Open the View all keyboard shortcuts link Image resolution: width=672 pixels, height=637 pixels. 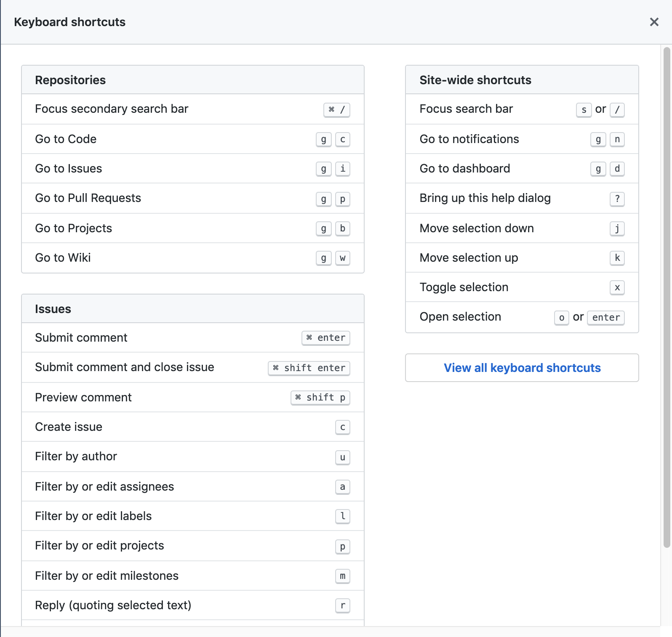click(x=522, y=368)
